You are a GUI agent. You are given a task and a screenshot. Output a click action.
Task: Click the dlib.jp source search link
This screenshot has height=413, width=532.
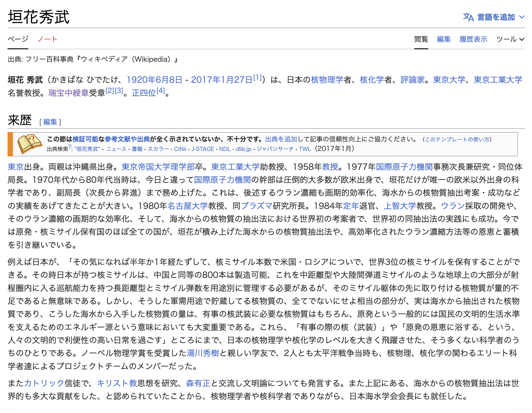click(x=244, y=149)
